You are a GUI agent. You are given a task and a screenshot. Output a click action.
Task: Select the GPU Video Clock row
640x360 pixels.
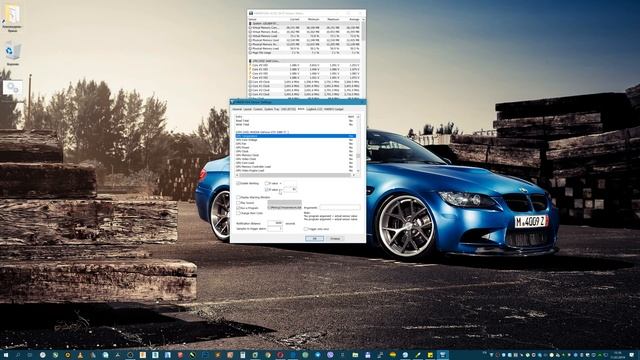(x=295, y=159)
